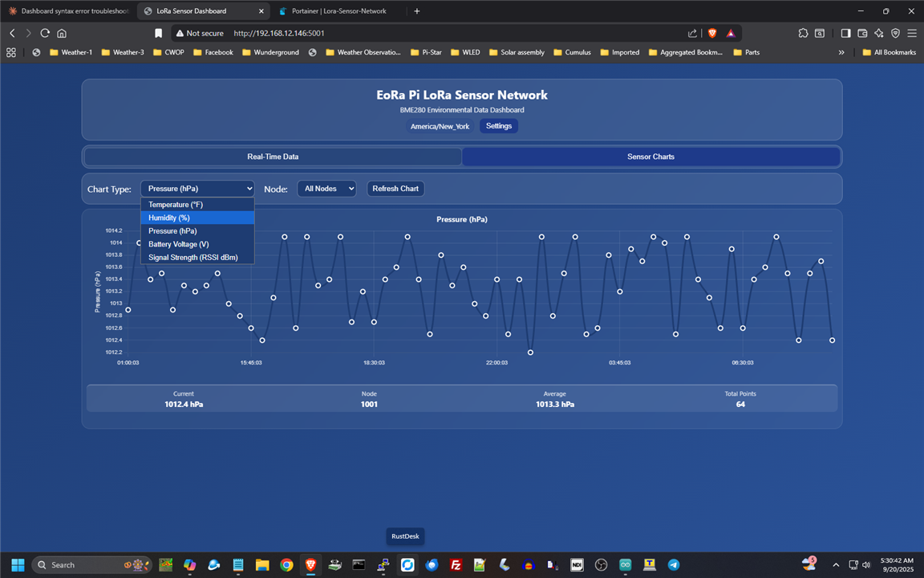This screenshot has width=924, height=578.
Task: Open Google Chrome from the taskbar
Action: coord(286,565)
